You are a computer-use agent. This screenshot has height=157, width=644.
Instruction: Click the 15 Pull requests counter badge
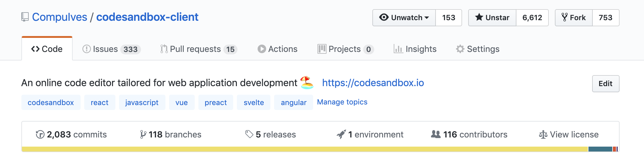point(230,49)
